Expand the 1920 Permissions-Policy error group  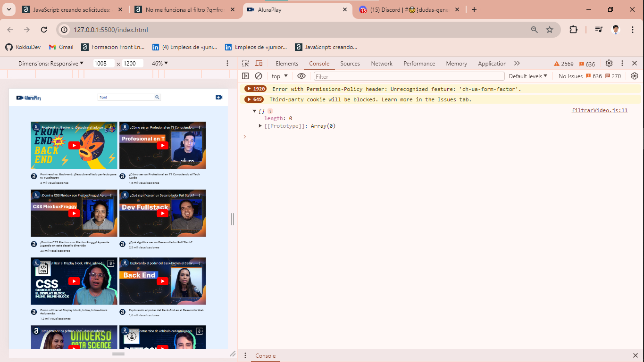pos(255,89)
